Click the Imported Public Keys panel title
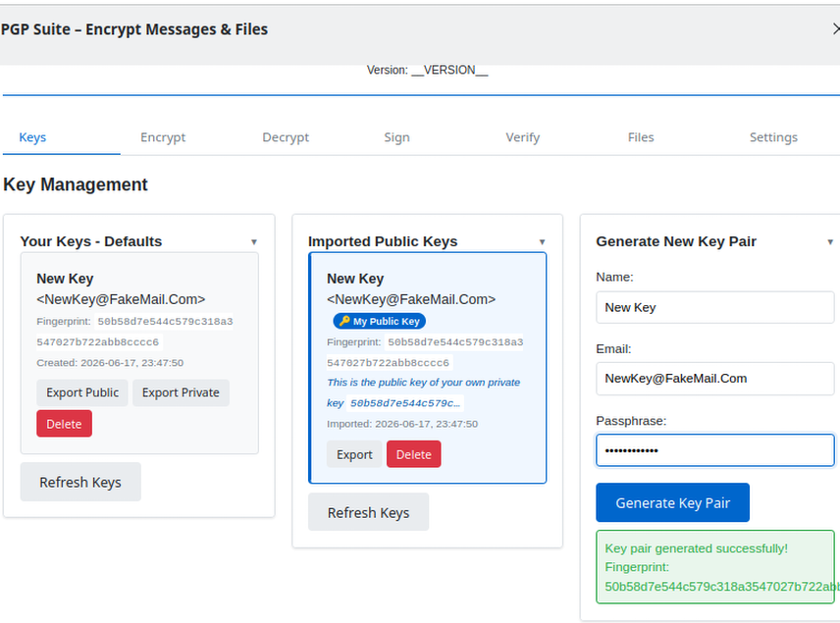 (383, 241)
